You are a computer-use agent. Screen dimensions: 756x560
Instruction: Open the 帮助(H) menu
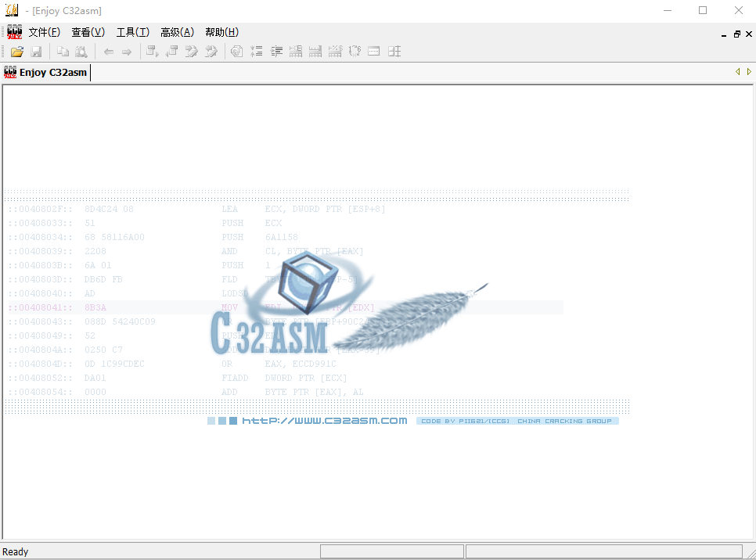(222, 31)
